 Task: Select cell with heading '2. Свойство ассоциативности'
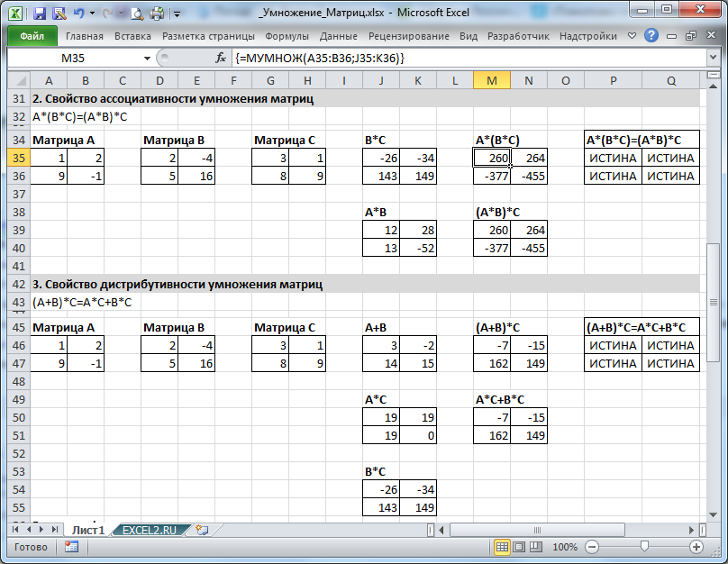coord(173,99)
